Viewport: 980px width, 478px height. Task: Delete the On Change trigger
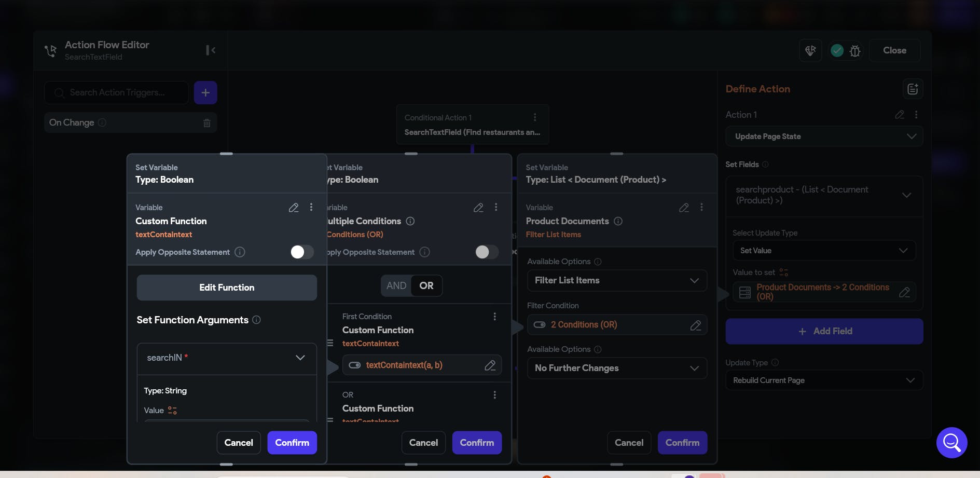[x=207, y=123]
